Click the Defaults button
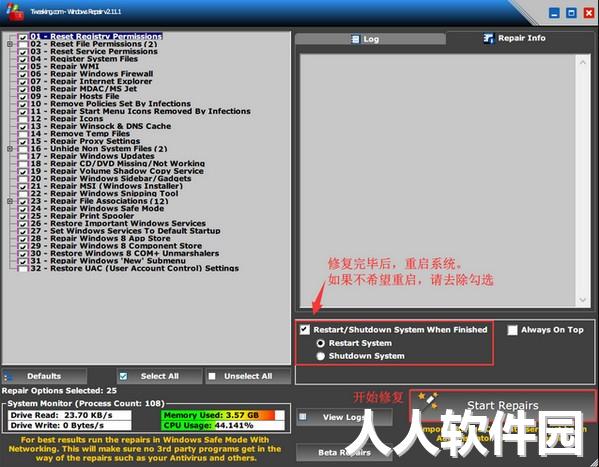 pos(44,376)
